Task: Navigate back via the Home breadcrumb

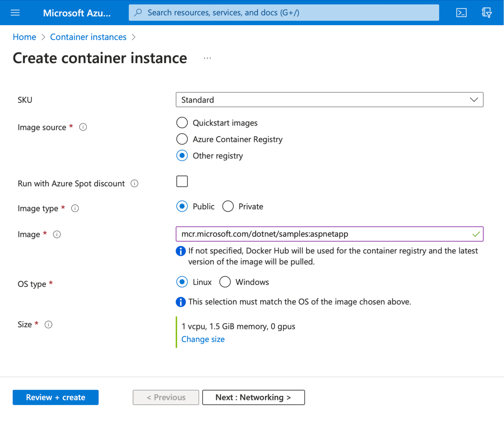Action: [24, 37]
